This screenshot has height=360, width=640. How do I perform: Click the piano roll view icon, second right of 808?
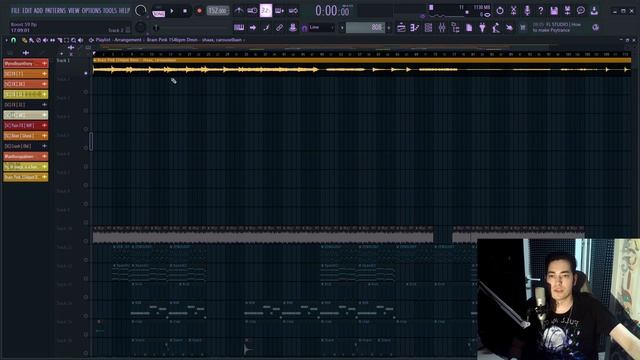click(x=415, y=27)
